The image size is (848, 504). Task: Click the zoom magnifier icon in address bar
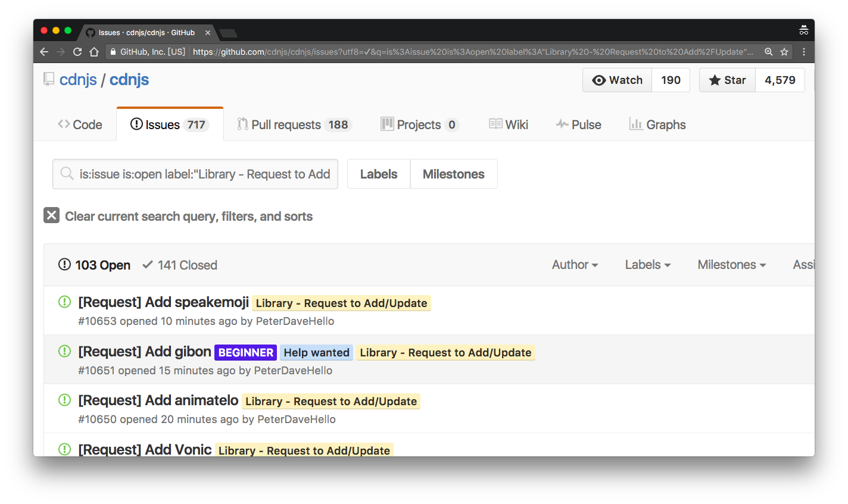(x=769, y=52)
